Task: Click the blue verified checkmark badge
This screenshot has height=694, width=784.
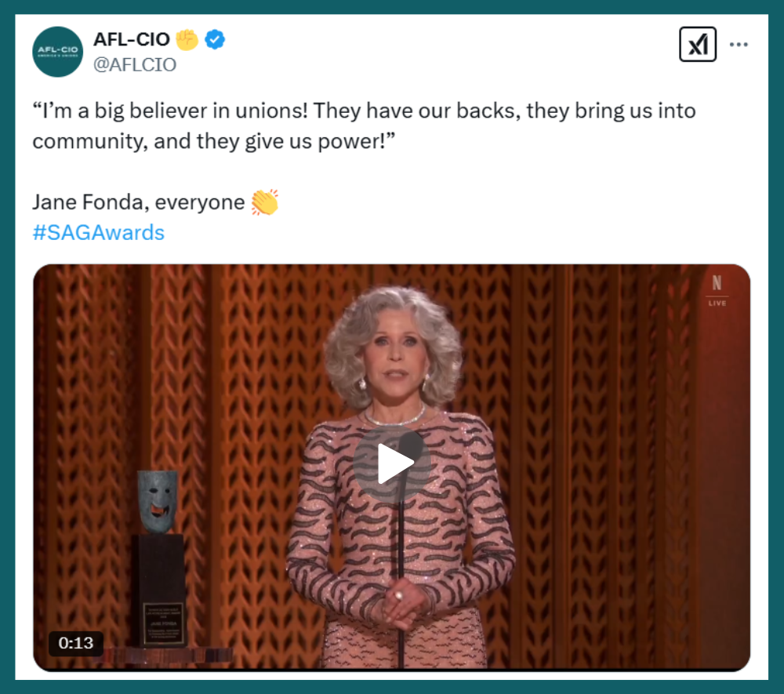Action: pos(215,39)
